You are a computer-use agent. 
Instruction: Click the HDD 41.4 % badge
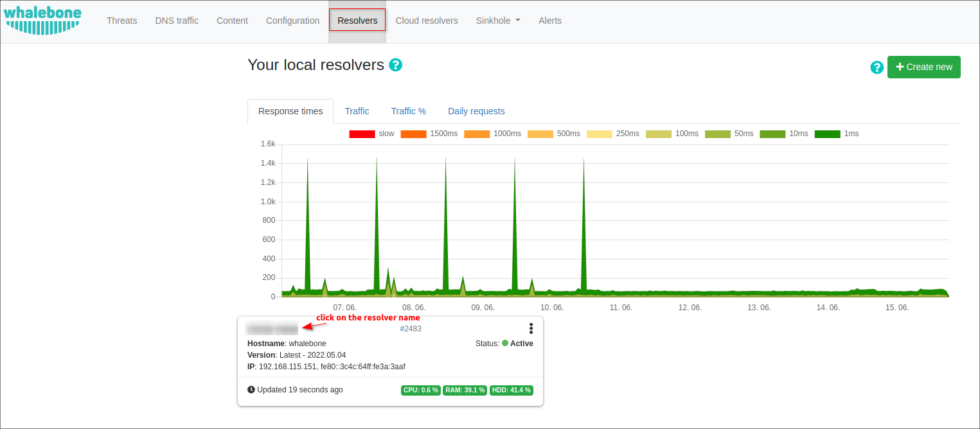coord(511,390)
